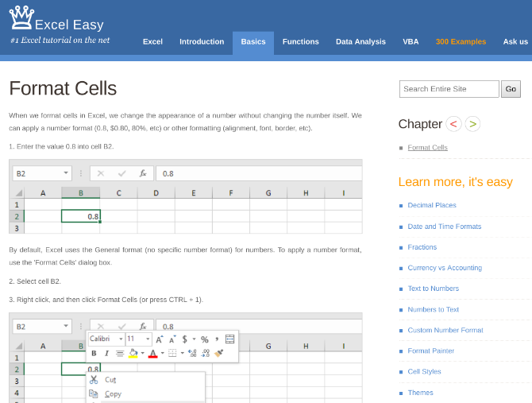Open Custom Number Format link
The width and height of the screenshot is (532, 403).
click(445, 330)
